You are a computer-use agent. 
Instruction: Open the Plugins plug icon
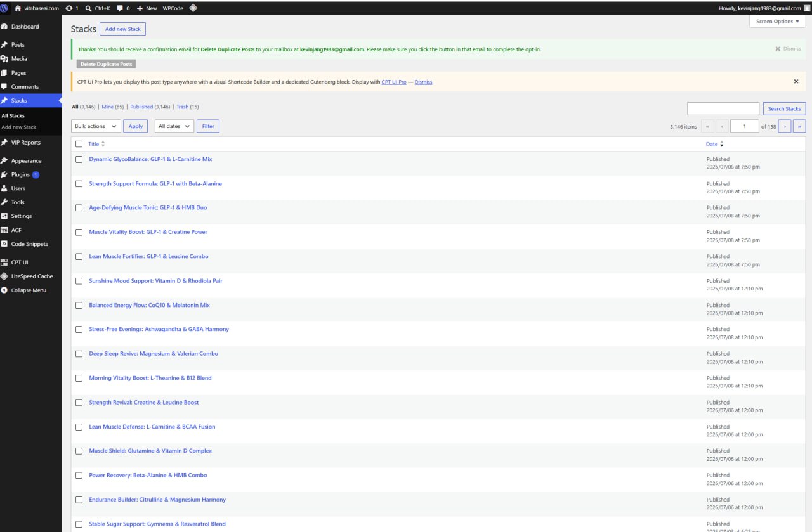(4, 174)
